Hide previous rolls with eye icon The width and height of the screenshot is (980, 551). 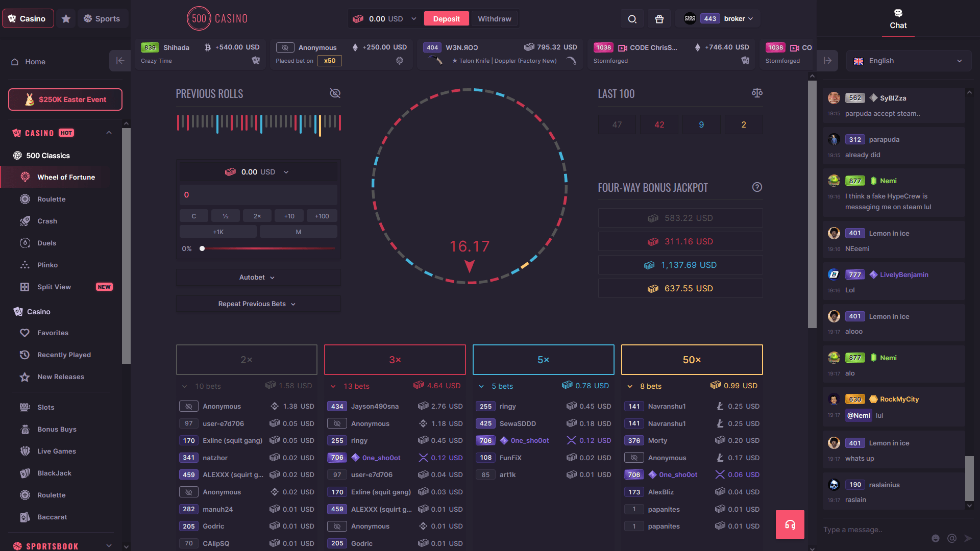point(335,93)
